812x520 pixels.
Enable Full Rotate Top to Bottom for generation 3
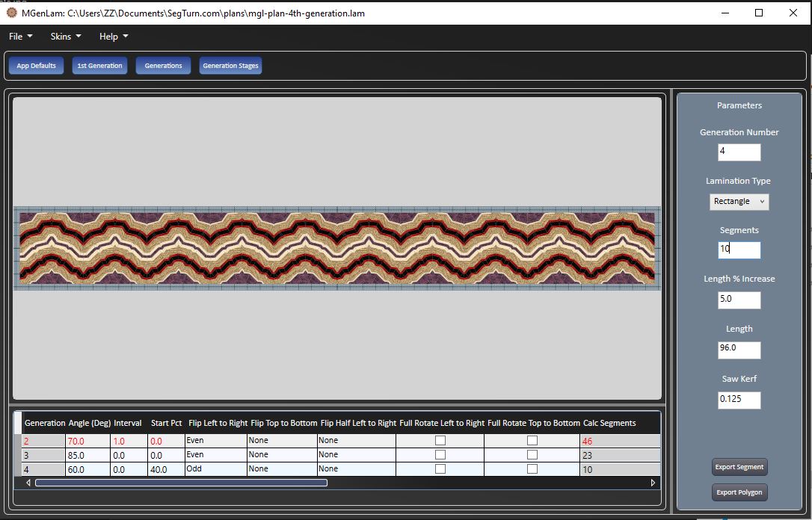coord(532,455)
